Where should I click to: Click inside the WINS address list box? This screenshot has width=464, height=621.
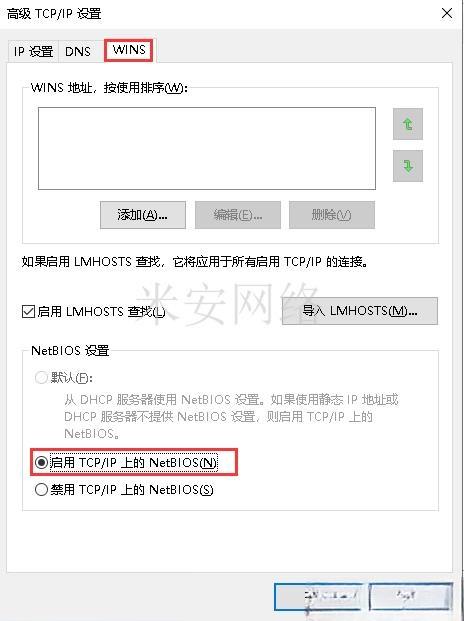pos(207,149)
